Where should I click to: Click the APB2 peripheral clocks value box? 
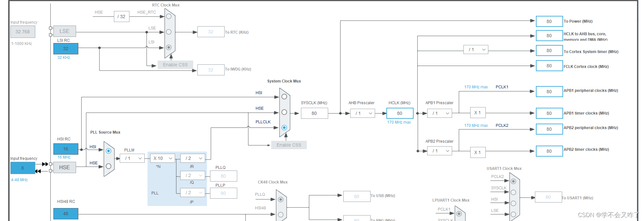550,129
